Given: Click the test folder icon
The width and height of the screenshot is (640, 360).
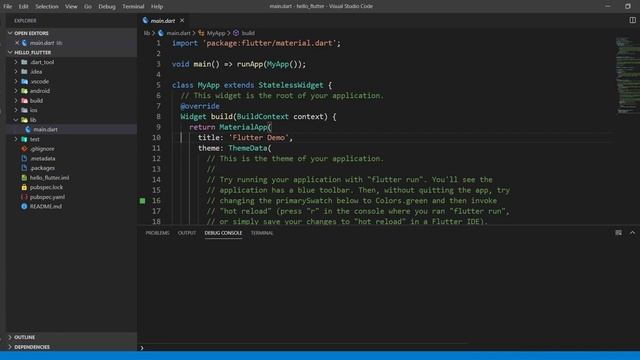Looking at the screenshot, I should click(24, 139).
